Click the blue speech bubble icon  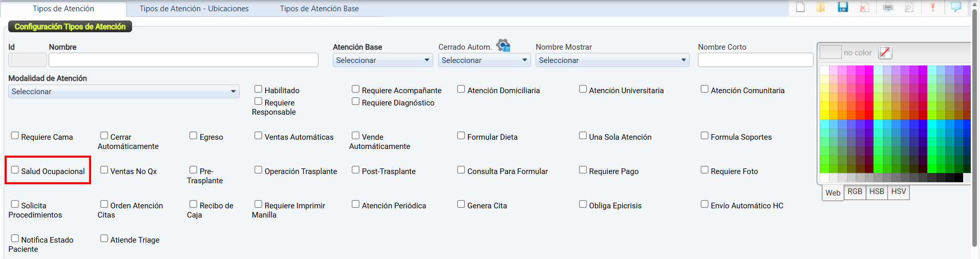pyautogui.click(x=956, y=7)
